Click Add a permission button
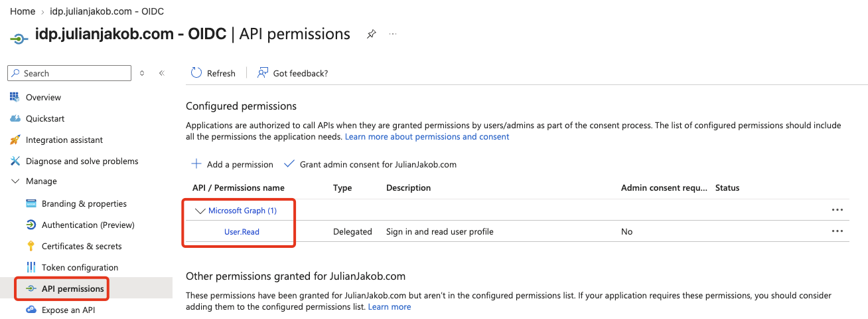Image resolution: width=868 pixels, height=319 pixels. click(232, 164)
